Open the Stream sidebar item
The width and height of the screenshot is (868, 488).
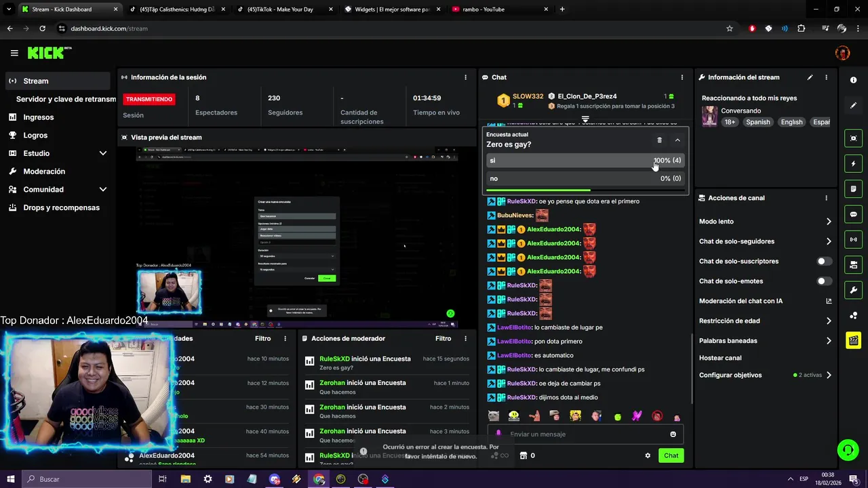pyautogui.click(x=57, y=81)
